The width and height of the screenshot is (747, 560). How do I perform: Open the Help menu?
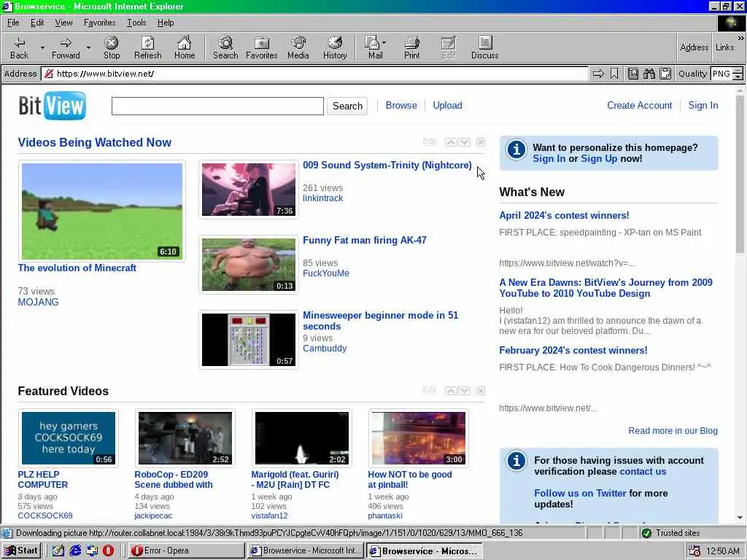[x=166, y=23]
